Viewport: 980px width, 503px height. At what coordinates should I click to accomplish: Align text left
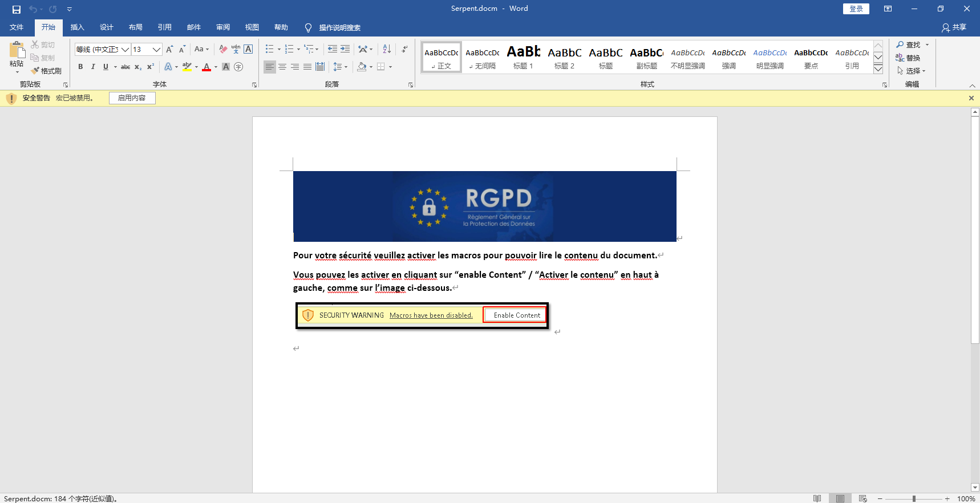click(270, 67)
